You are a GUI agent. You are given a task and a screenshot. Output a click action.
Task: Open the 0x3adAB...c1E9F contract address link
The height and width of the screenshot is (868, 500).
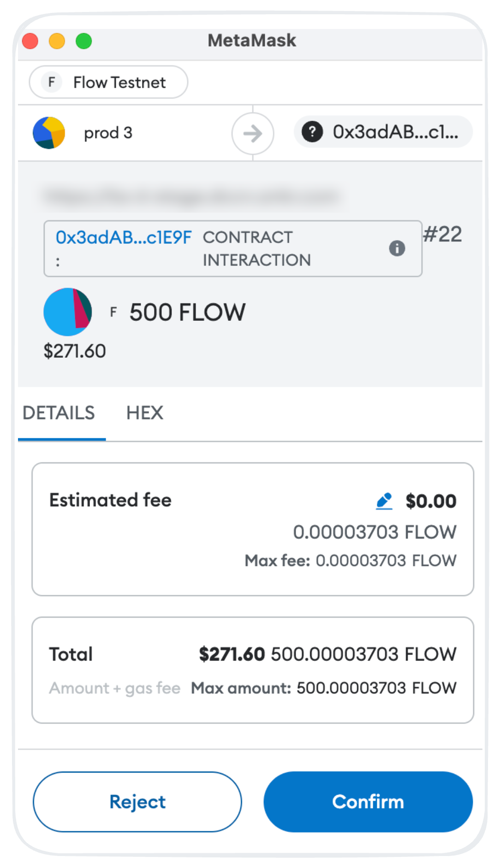tap(124, 237)
